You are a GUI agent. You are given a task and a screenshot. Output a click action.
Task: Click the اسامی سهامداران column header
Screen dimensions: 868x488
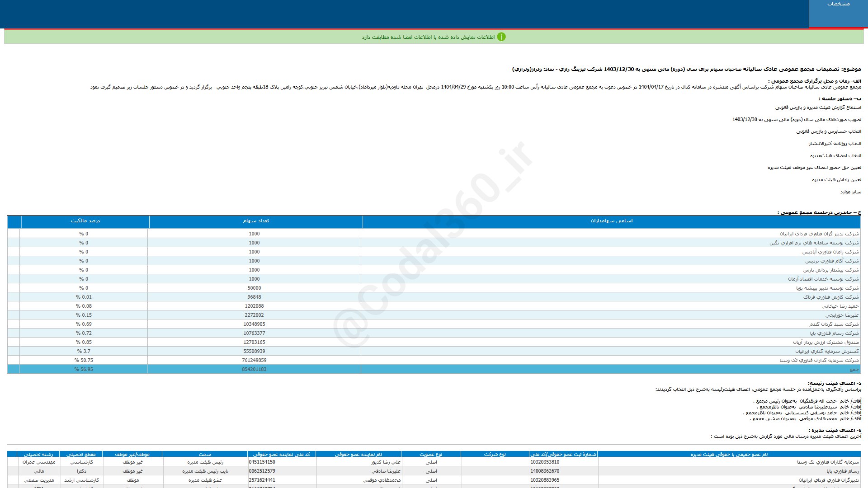(611, 221)
